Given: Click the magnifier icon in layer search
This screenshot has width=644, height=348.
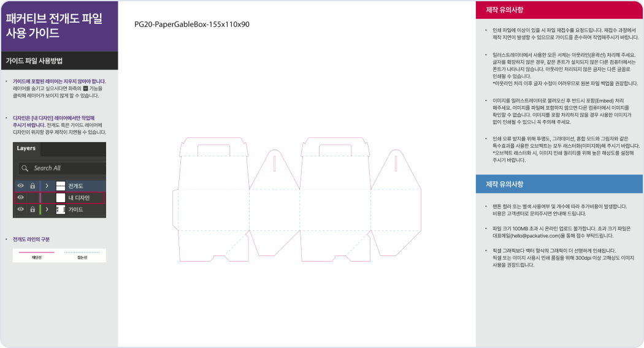Looking at the screenshot, I should pyautogui.click(x=25, y=168).
